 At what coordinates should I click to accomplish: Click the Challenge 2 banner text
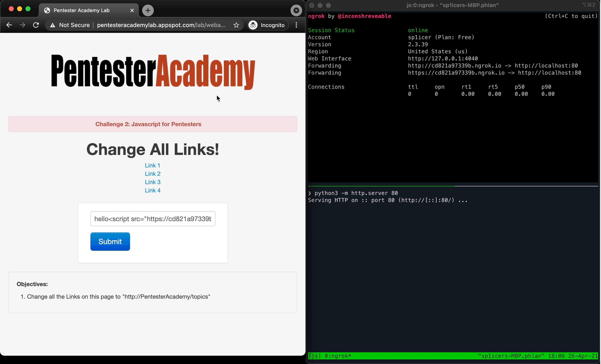pyautogui.click(x=148, y=124)
